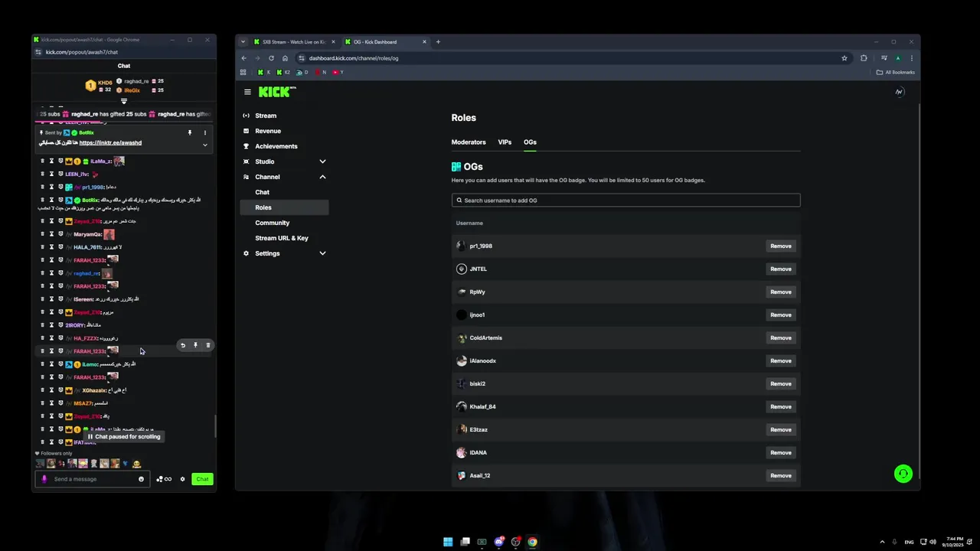The width and height of the screenshot is (980, 551).
Task: Click username iAlanoodx in OG list
Action: coord(483,360)
